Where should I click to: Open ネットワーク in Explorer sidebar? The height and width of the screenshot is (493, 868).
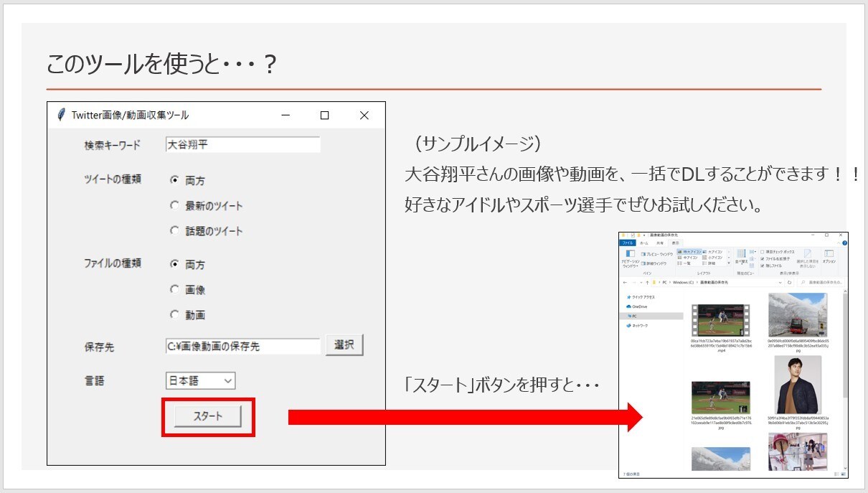point(638,325)
